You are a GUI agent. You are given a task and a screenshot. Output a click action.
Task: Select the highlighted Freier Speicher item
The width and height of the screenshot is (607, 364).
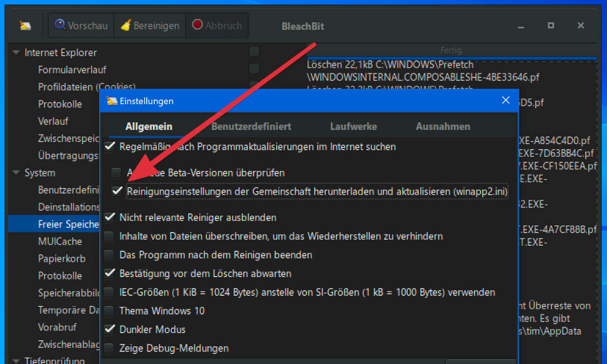coord(54,224)
